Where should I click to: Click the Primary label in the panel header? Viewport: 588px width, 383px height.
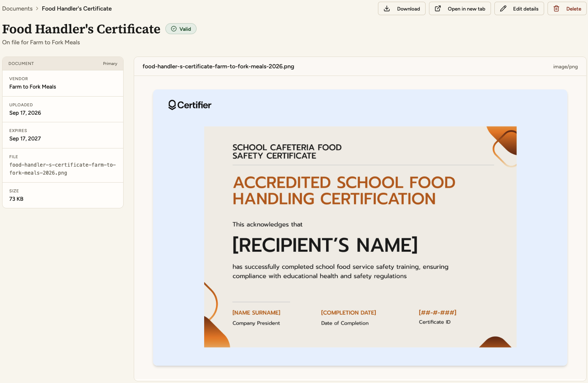(x=110, y=64)
